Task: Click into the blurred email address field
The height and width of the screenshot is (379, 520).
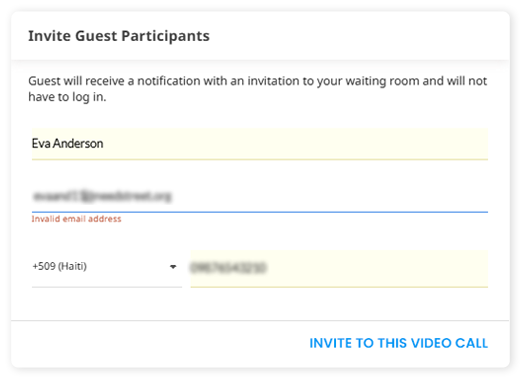Action: click(260, 196)
